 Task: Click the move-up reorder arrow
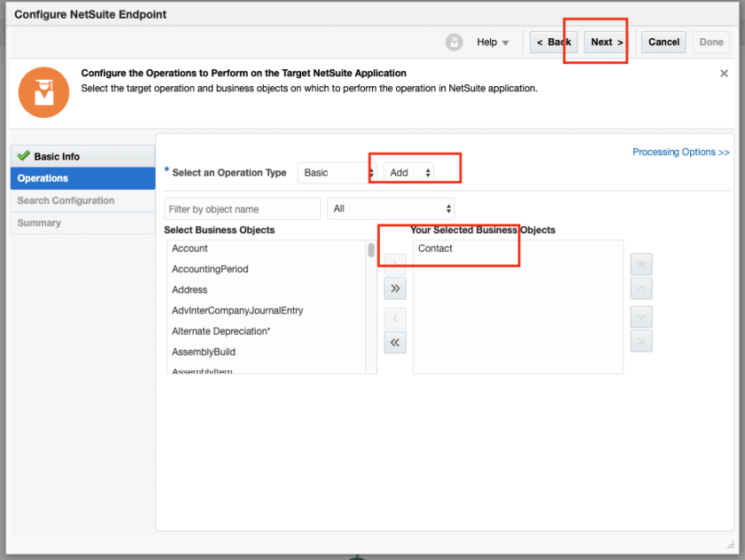pyautogui.click(x=641, y=288)
